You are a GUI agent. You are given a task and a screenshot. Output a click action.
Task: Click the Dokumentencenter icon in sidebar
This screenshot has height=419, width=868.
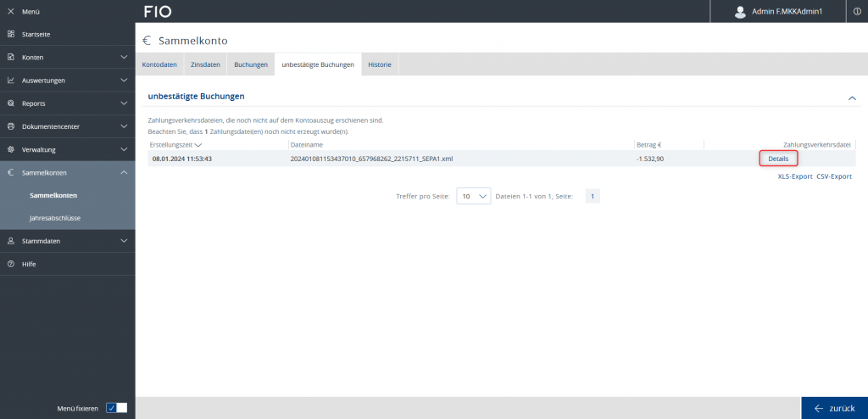coord(10,126)
